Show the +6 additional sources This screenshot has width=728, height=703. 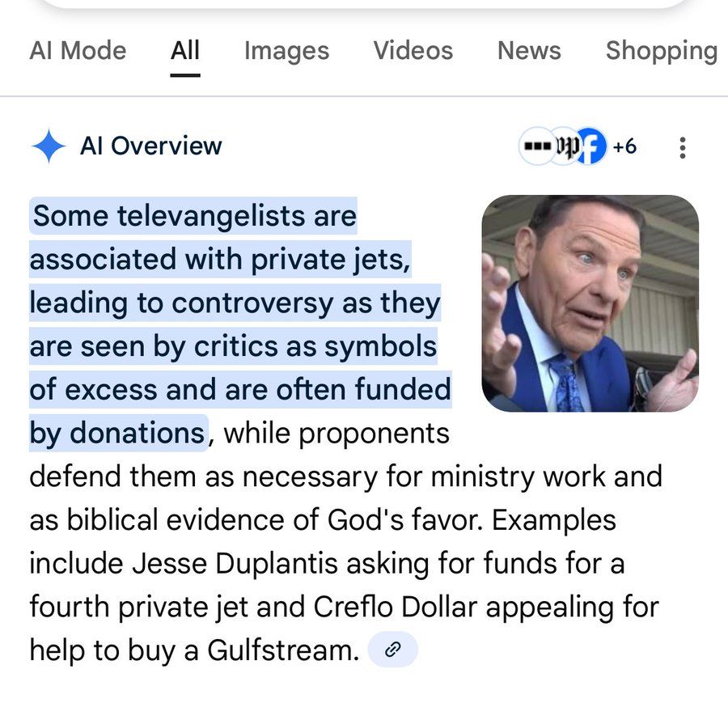624,146
